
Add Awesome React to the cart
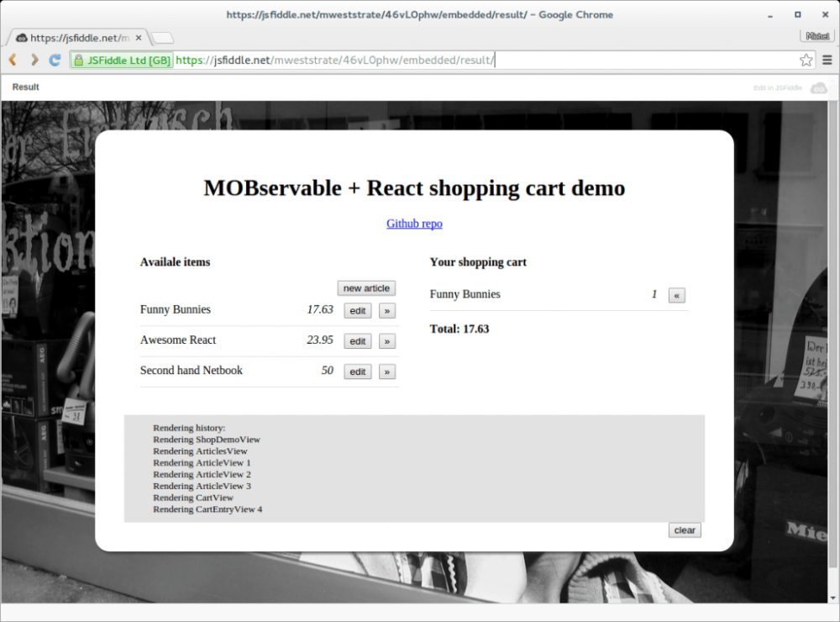[x=386, y=341]
